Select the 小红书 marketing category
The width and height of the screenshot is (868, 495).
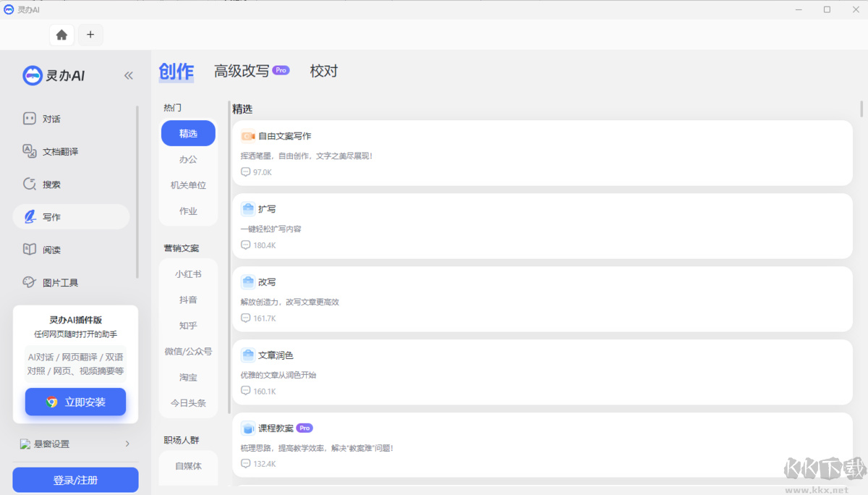tap(187, 274)
